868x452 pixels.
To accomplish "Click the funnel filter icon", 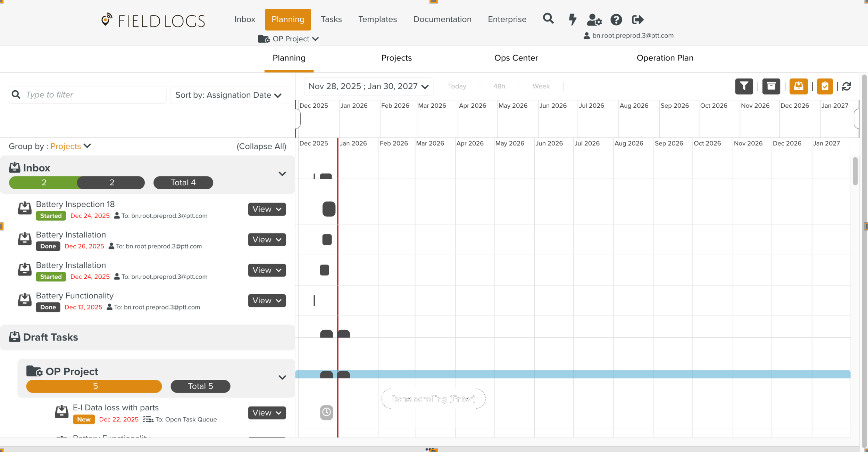I will point(744,86).
